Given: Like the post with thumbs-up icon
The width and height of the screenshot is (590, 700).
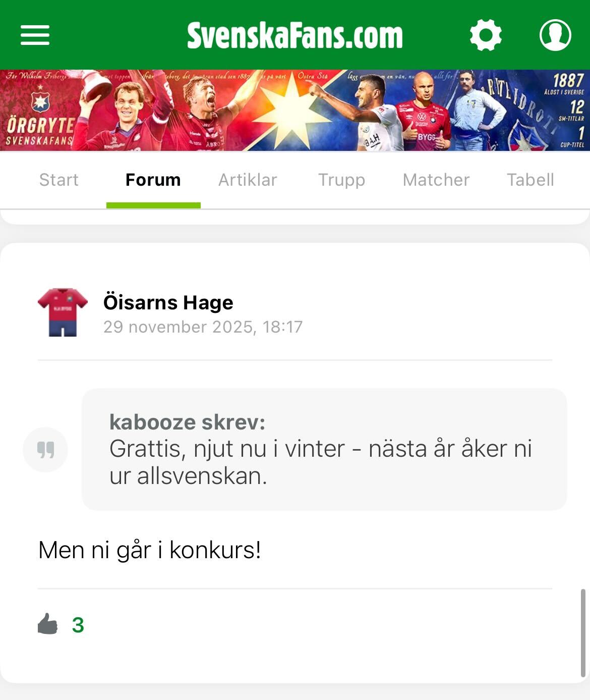Looking at the screenshot, I should tap(48, 624).
